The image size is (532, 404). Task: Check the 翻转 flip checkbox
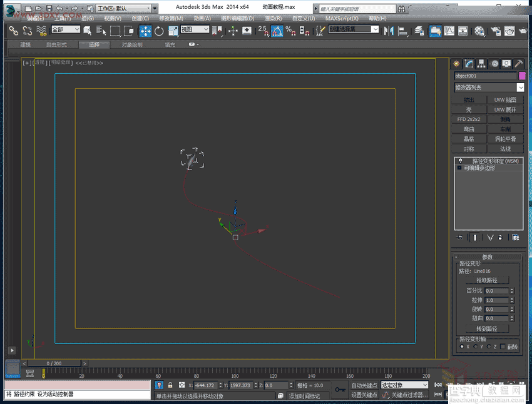click(x=503, y=346)
